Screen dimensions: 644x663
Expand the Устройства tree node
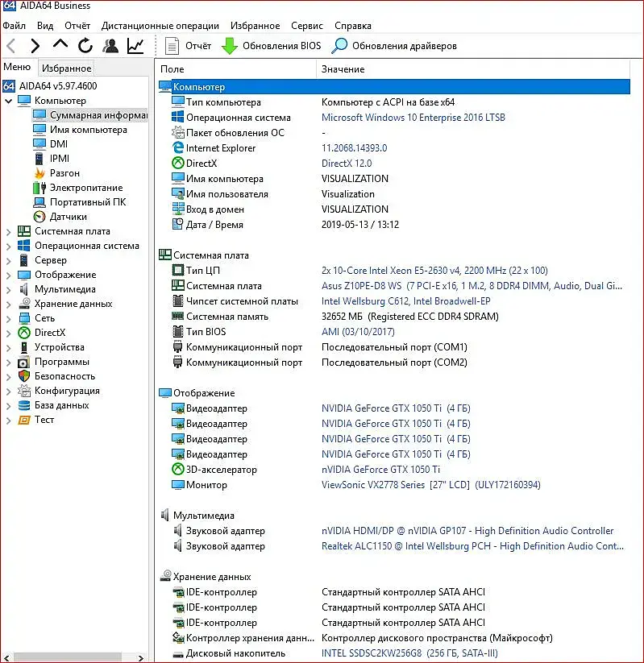(x=8, y=347)
